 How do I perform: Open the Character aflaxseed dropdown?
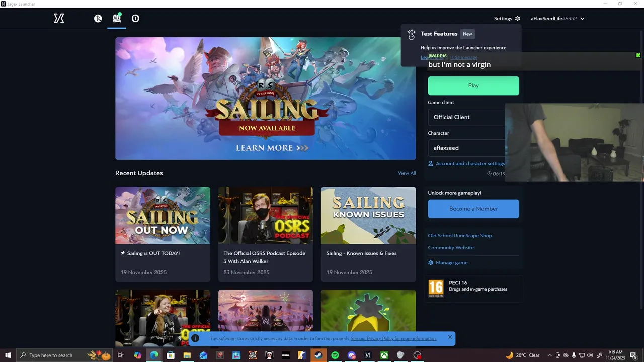[467, 148]
